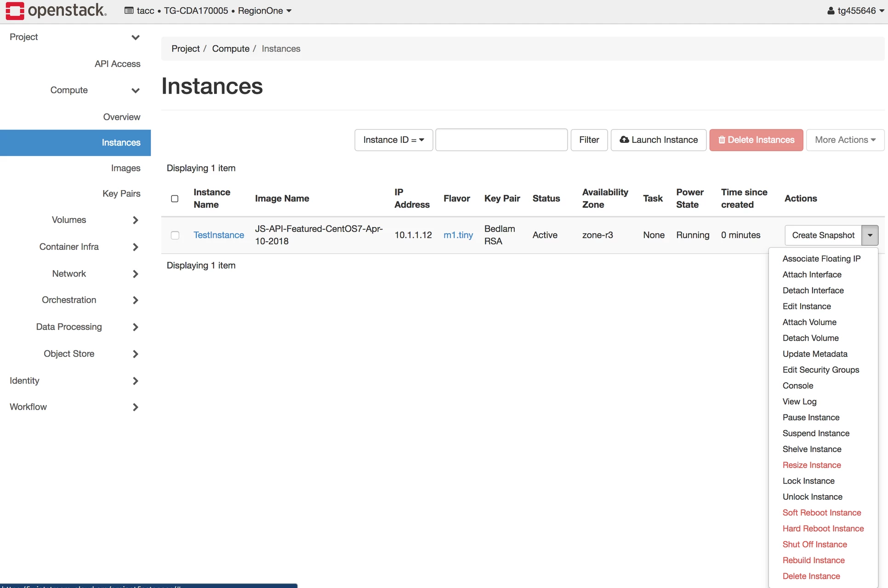Open the m1.tiny flavor link
The width and height of the screenshot is (888, 588).
(458, 235)
